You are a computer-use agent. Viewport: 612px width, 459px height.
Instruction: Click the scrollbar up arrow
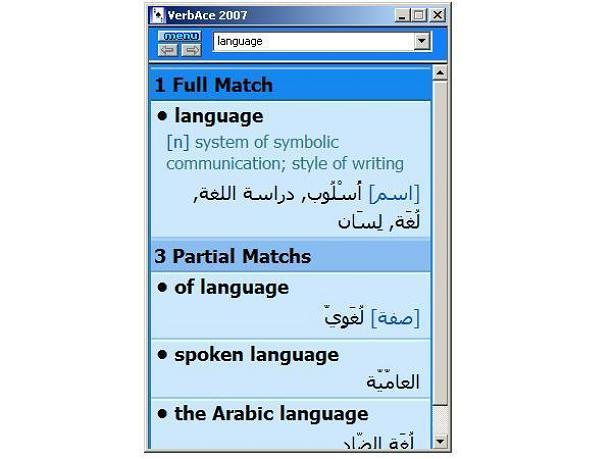coord(439,73)
